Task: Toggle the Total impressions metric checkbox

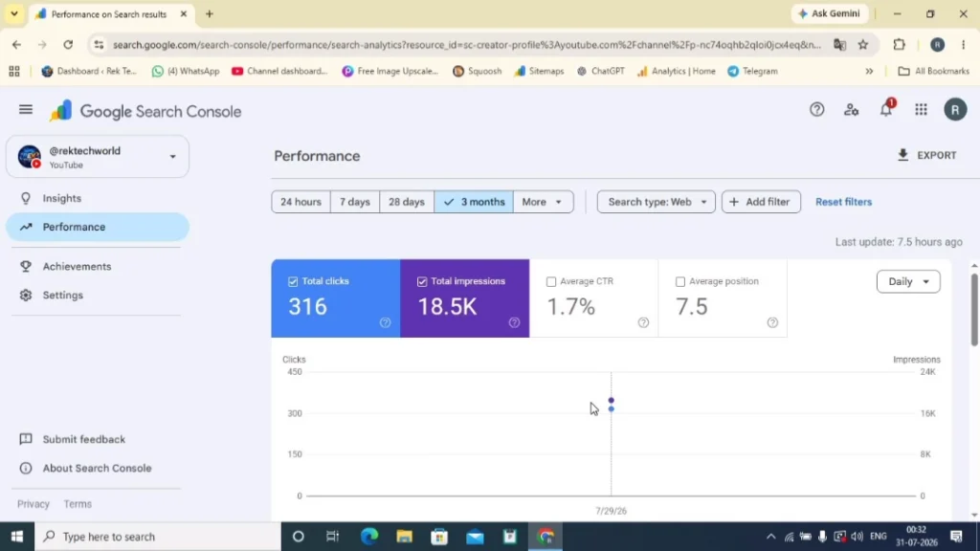Action: [422, 282]
